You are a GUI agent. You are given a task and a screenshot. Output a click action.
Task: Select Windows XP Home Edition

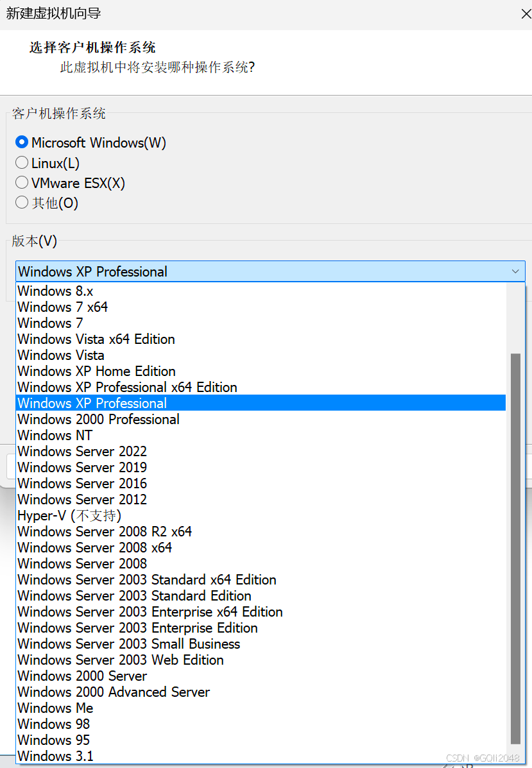[96, 371]
